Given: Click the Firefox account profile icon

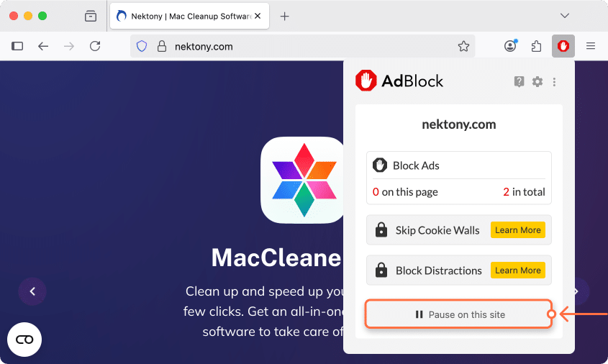Looking at the screenshot, I should pyautogui.click(x=510, y=46).
